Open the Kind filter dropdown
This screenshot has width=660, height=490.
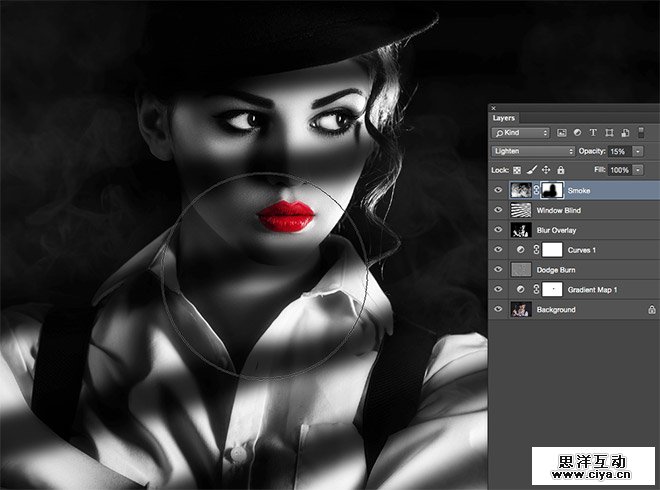tap(521, 132)
